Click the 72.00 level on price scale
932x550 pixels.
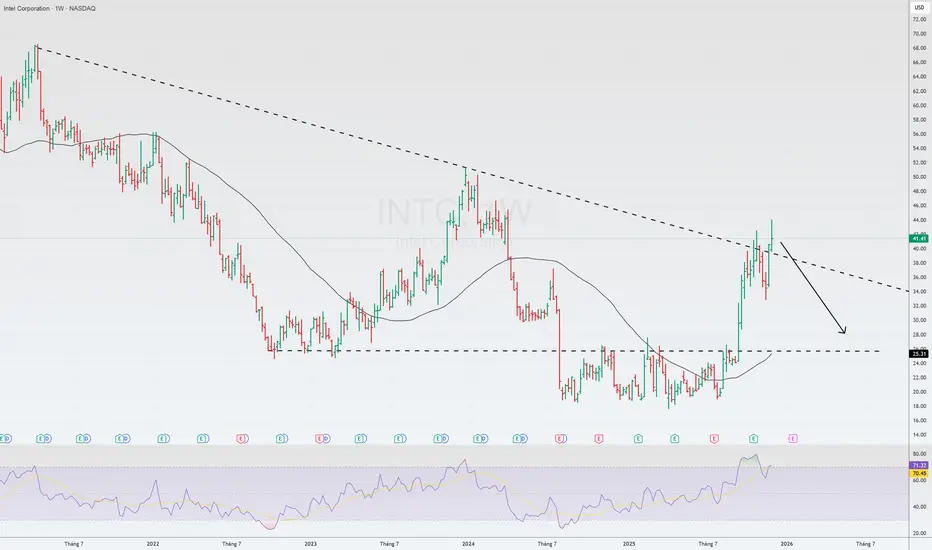[919, 20]
